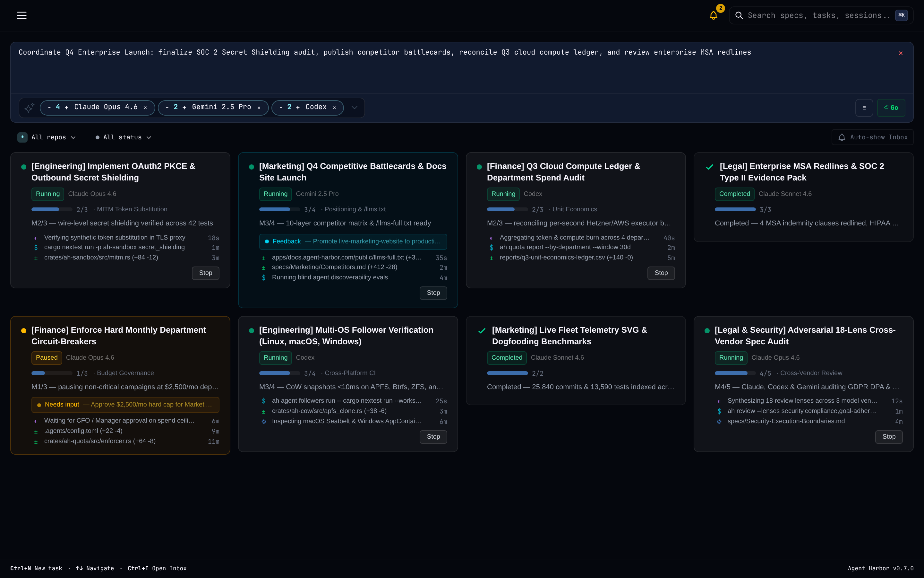The width and height of the screenshot is (924, 578).
Task: Open Live Fleet Telemetry SVG card title
Action: pos(569,336)
